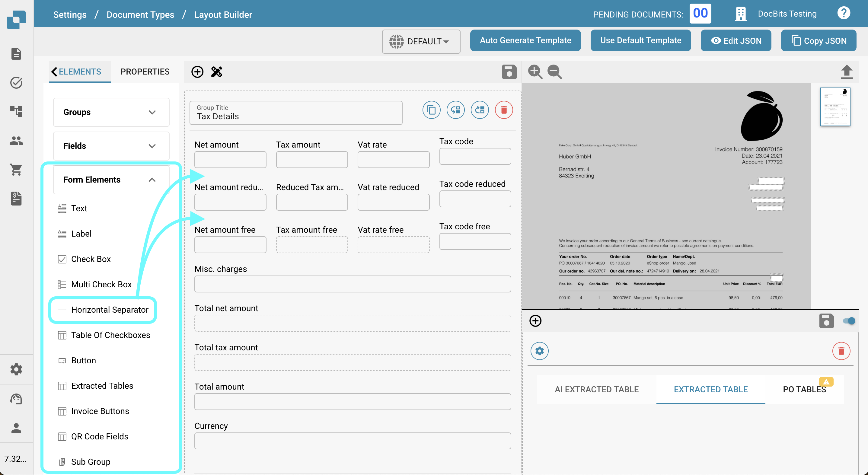This screenshot has width=868, height=475.
Task: Switch to the PROPERTIES tab
Action: tap(145, 72)
